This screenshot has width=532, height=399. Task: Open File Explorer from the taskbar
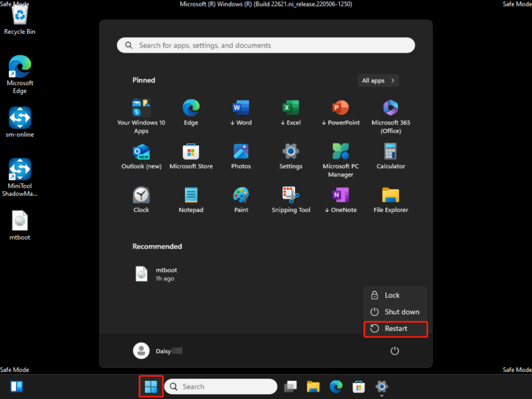313,386
